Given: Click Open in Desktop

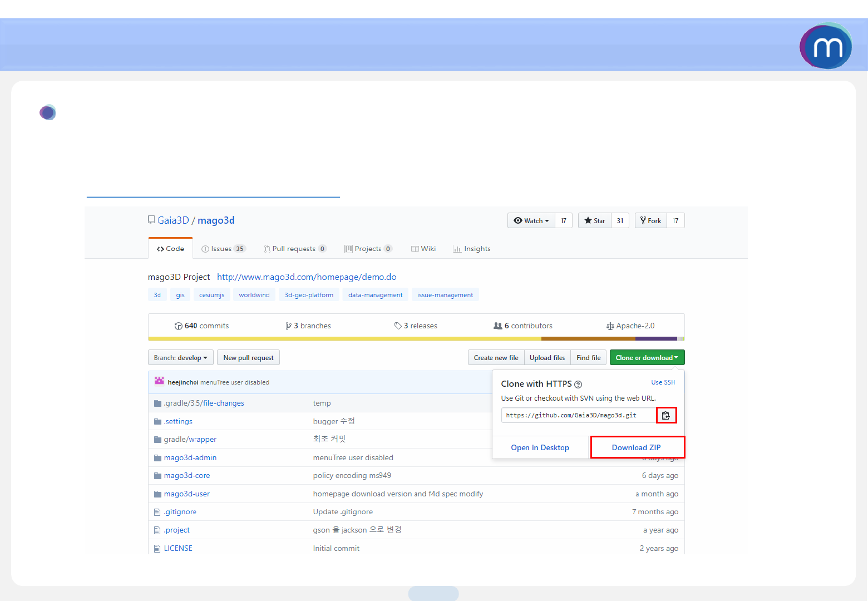Looking at the screenshot, I should pos(540,447).
